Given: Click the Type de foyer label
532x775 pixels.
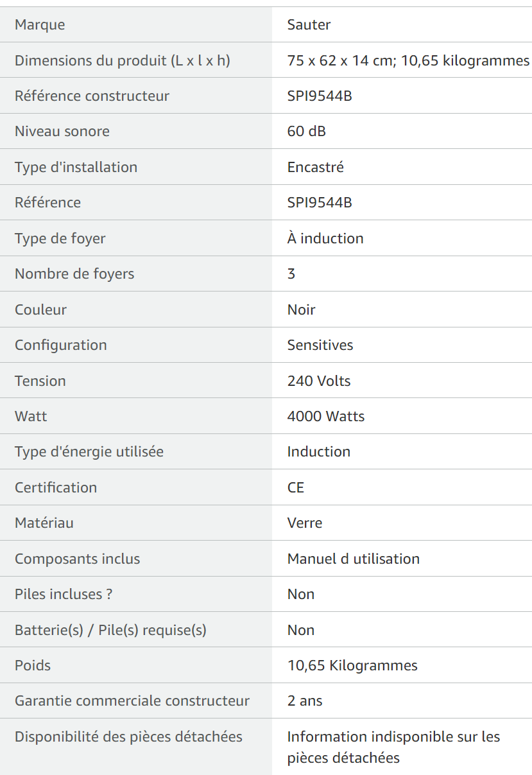Looking at the screenshot, I should (60, 238).
